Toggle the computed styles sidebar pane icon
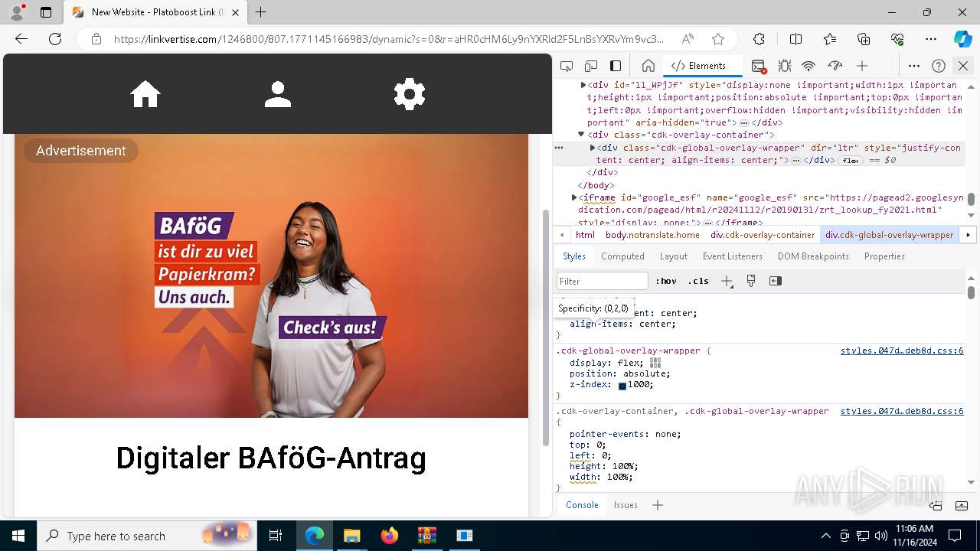This screenshot has height=551, width=980. [776, 281]
